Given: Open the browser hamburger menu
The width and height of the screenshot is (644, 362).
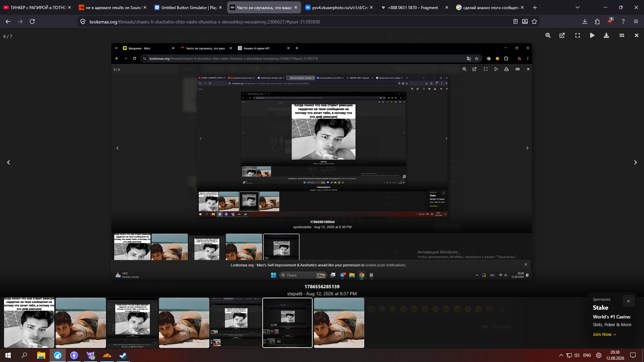Looking at the screenshot, I should point(636,22).
